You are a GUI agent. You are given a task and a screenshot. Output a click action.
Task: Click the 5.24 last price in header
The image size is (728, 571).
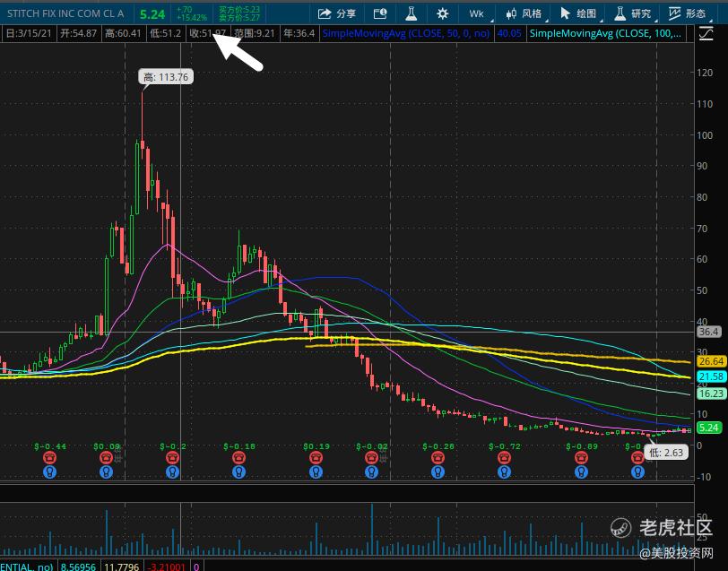pos(152,14)
